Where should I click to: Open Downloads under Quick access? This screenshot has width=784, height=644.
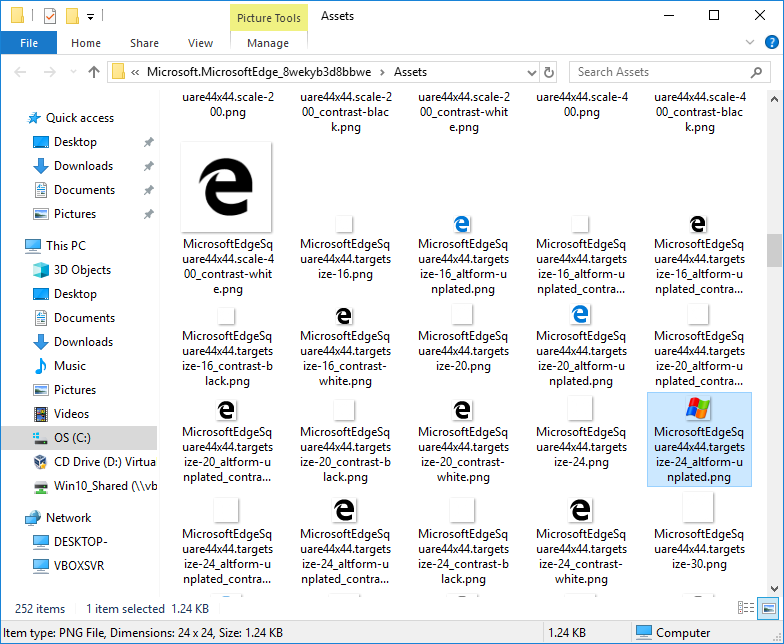pyautogui.click(x=83, y=166)
